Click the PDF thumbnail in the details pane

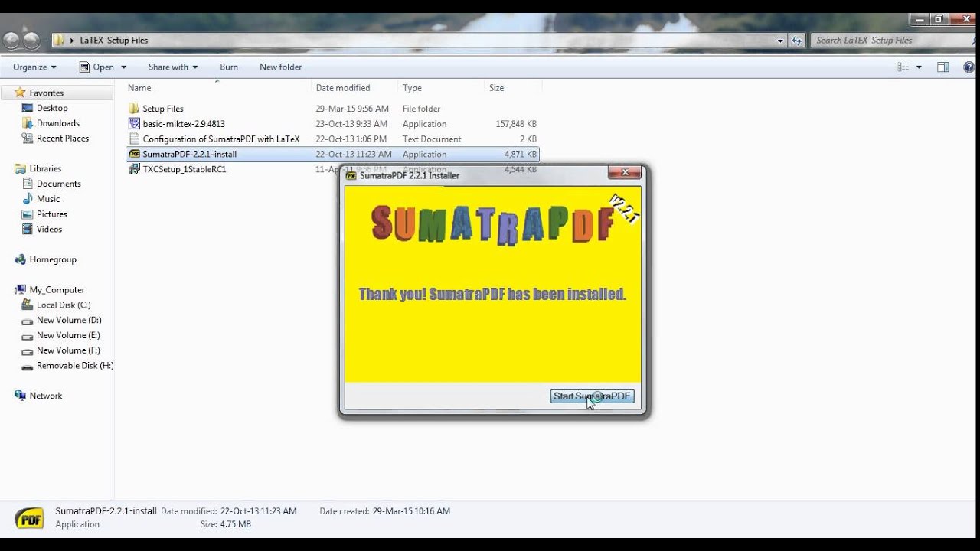pyautogui.click(x=30, y=518)
